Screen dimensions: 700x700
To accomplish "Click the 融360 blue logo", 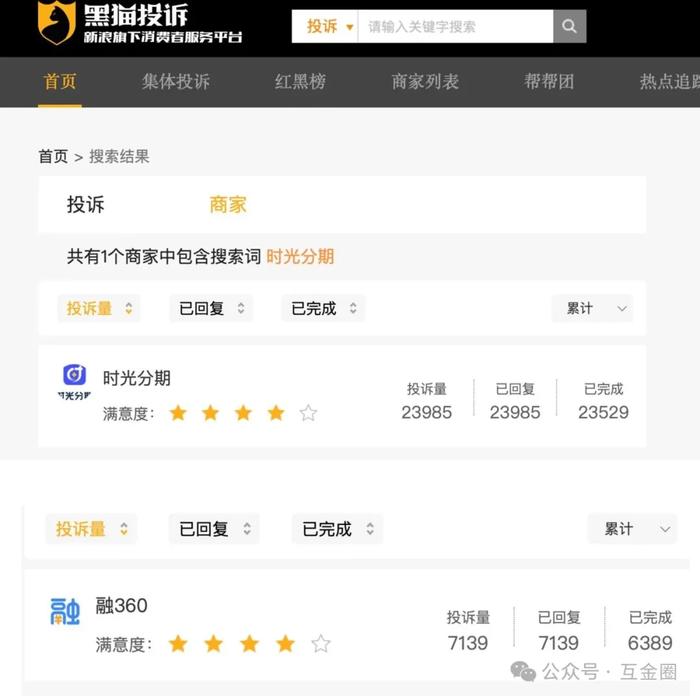I will (x=65, y=611).
